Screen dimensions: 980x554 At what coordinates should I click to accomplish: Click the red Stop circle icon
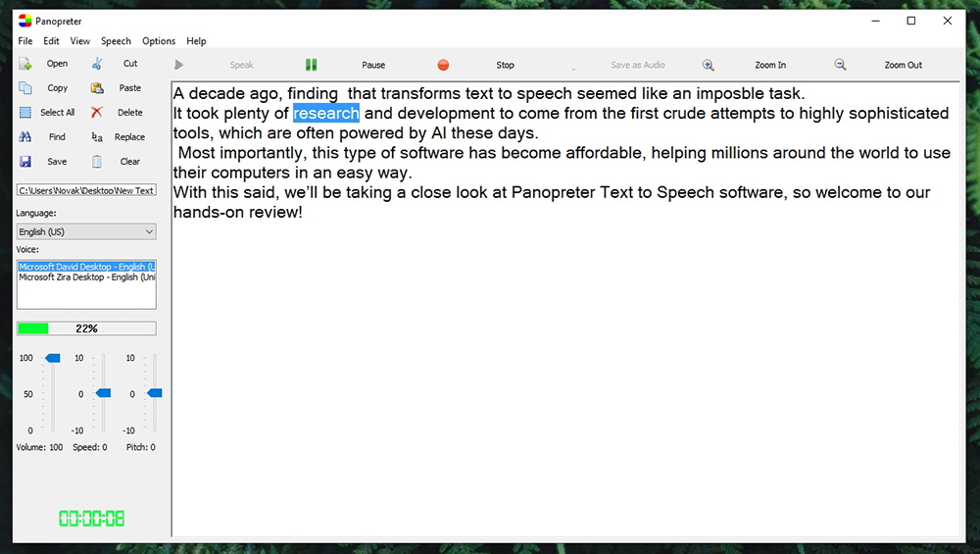point(443,65)
